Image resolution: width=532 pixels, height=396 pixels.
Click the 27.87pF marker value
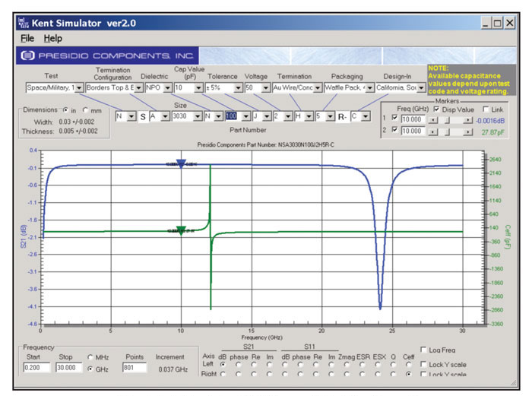pos(493,132)
